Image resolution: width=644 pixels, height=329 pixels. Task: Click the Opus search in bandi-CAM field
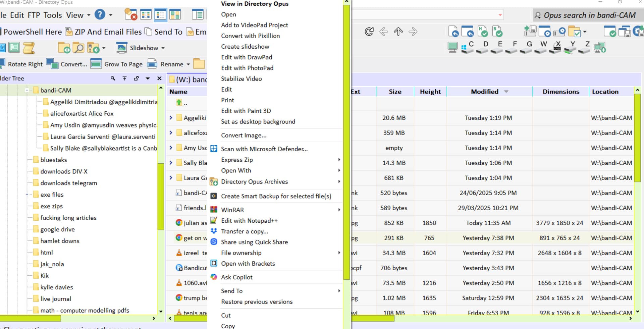coord(588,15)
